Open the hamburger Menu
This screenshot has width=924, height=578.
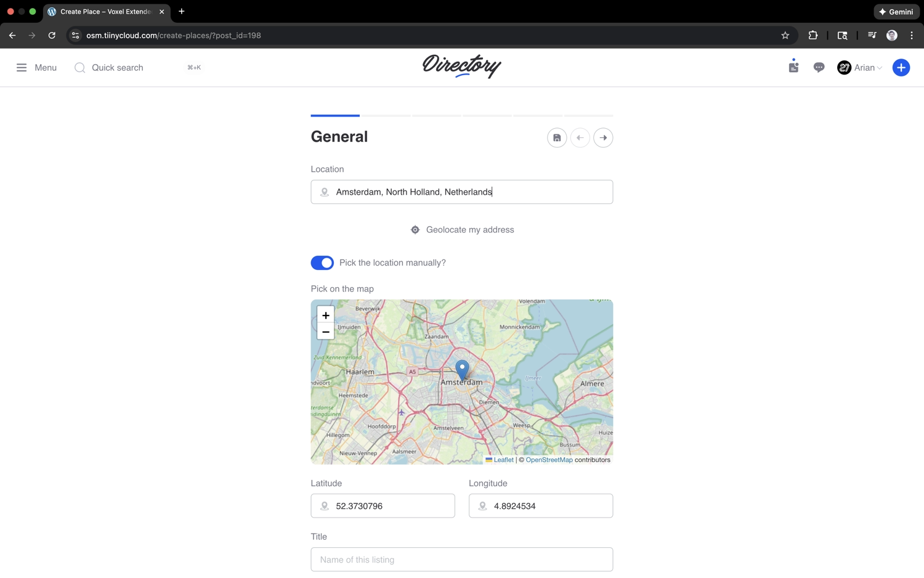36,68
